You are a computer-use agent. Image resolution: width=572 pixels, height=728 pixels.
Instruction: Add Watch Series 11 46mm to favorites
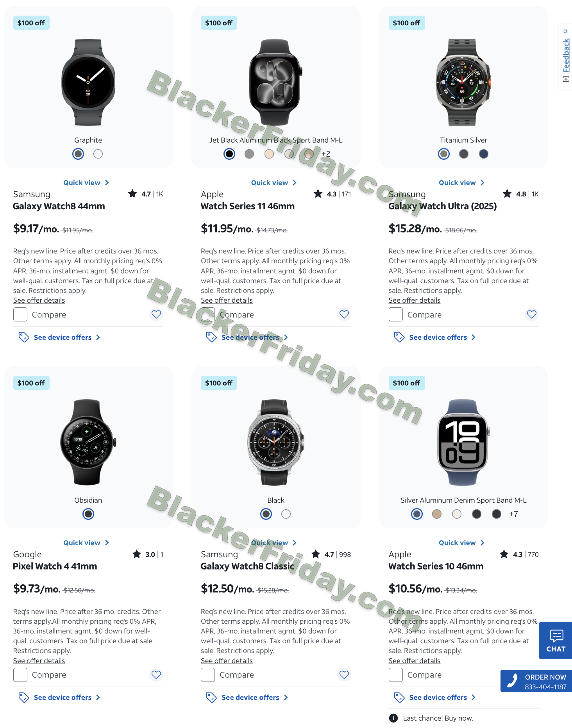click(x=344, y=314)
